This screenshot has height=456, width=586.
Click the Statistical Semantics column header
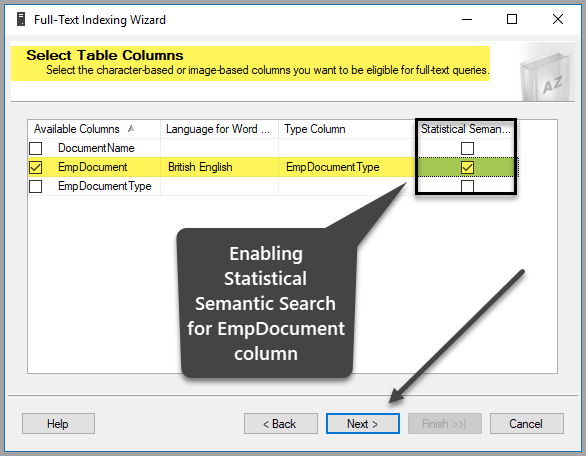[466, 129]
